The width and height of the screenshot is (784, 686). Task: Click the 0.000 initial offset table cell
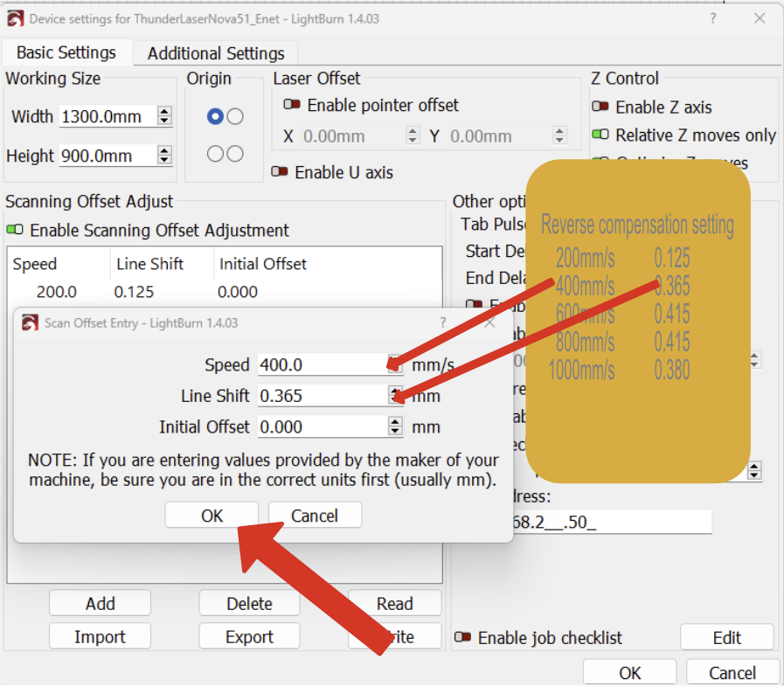238,292
